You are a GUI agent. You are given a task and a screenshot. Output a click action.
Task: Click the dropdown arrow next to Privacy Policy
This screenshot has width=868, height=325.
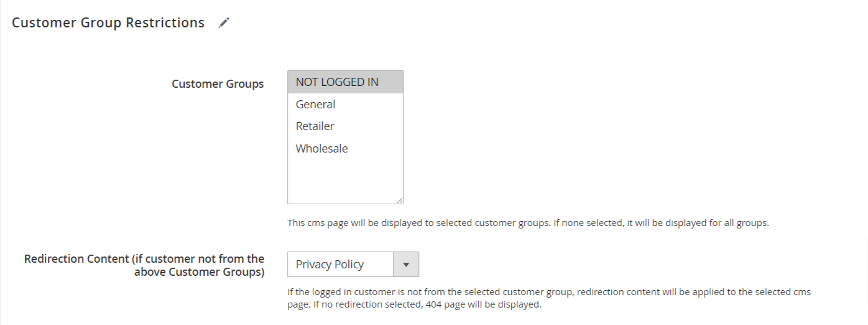[x=406, y=264]
